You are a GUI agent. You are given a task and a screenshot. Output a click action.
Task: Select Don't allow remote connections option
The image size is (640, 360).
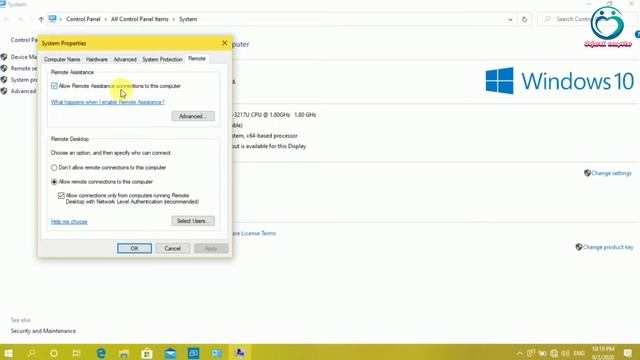54,168
